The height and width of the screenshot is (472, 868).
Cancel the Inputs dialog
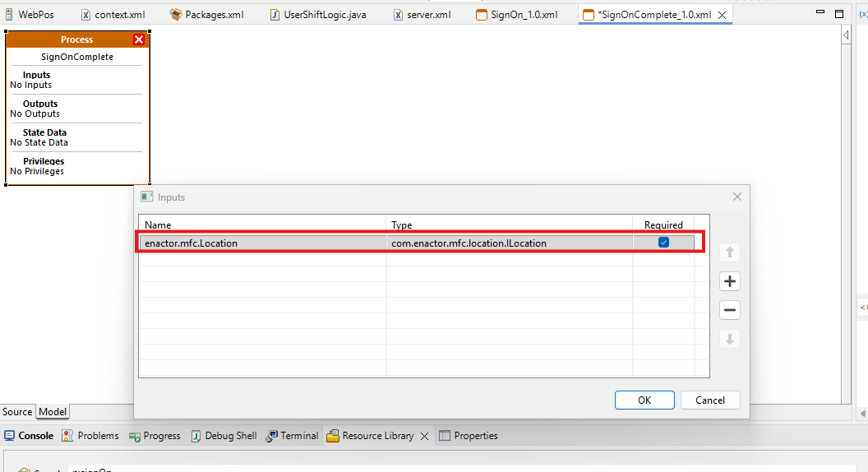point(709,400)
